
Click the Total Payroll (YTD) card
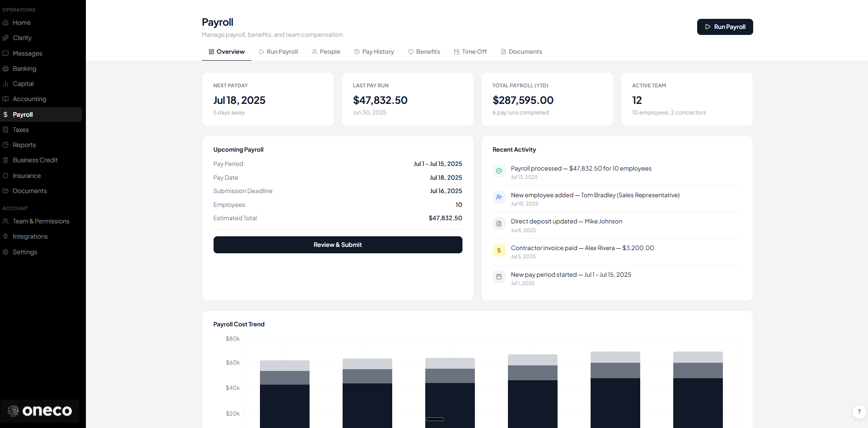tap(547, 99)
